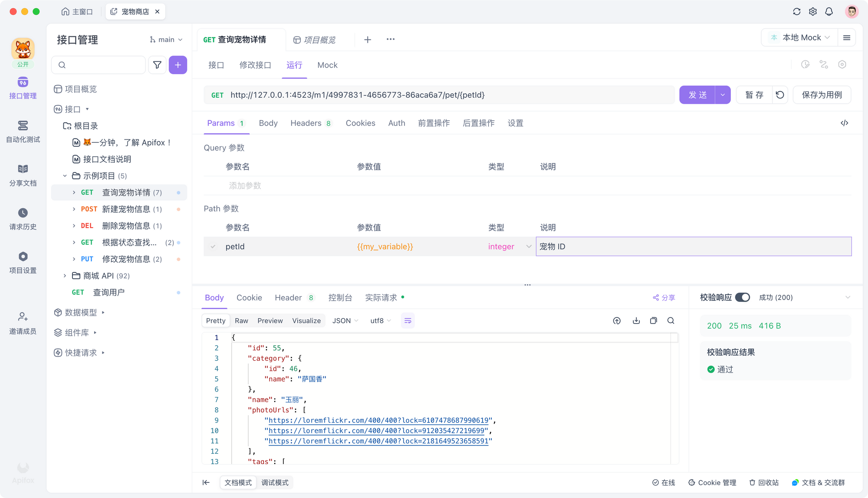
Task: Click the copy response icon
Action: coord(653,321)
